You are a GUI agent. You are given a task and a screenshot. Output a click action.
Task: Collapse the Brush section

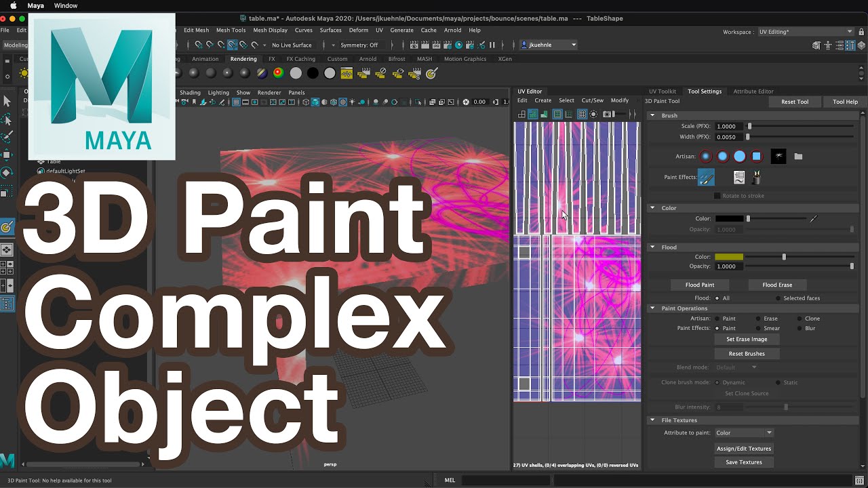652,115
